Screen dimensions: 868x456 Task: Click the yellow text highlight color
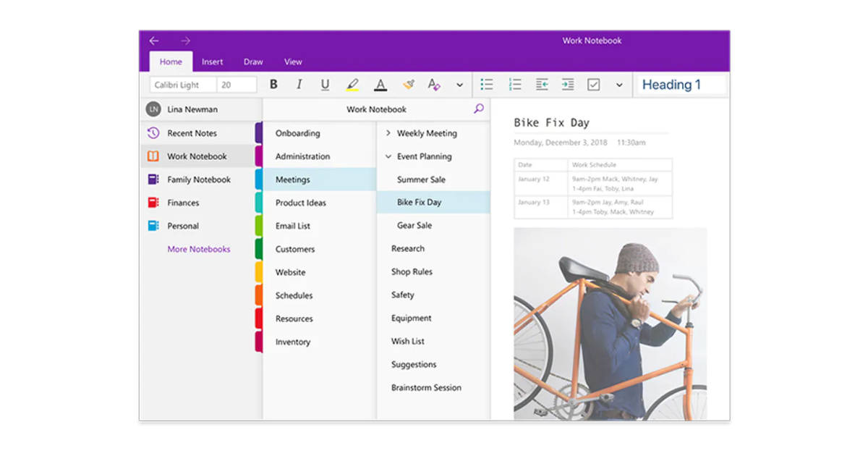click(352, 85)
